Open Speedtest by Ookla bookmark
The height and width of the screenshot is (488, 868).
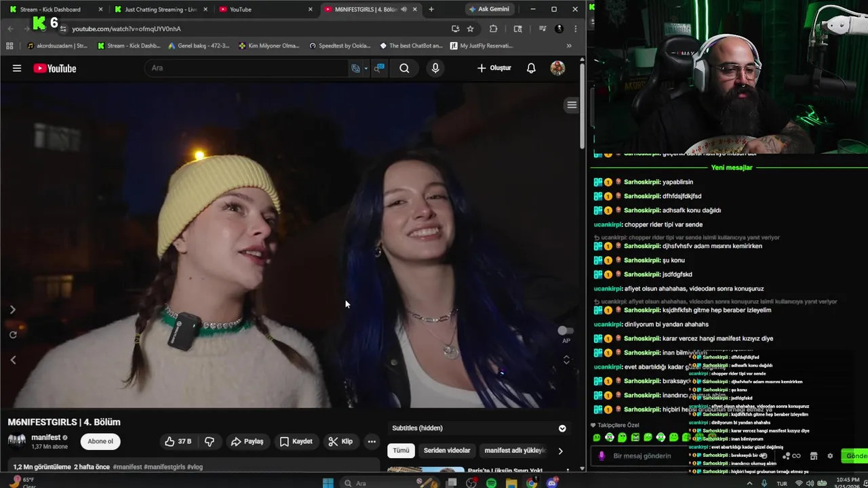point(340,46)
